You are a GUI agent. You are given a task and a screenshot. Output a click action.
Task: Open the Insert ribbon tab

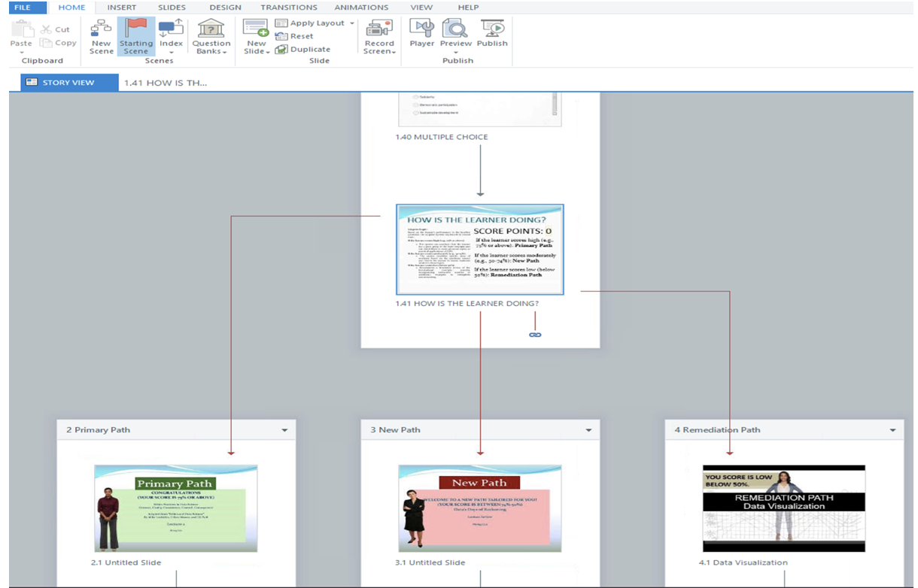click(x=121, y=8)
